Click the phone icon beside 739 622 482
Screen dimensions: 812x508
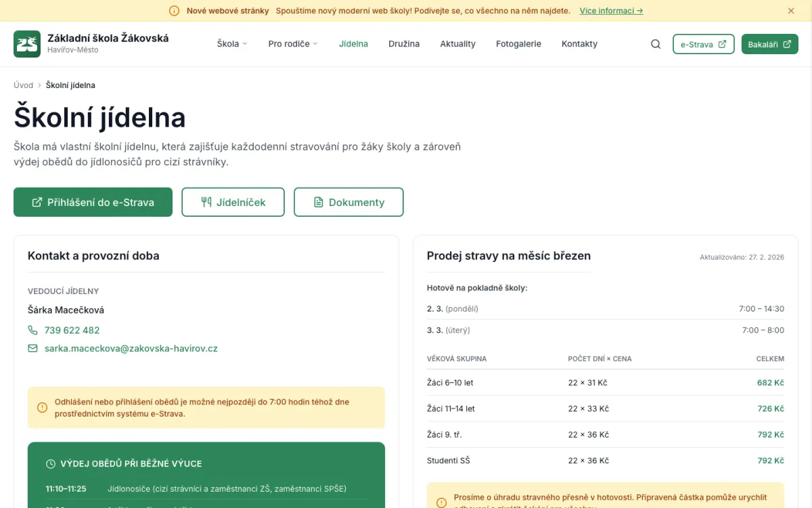pyautogui.click(x=32, y=331)
